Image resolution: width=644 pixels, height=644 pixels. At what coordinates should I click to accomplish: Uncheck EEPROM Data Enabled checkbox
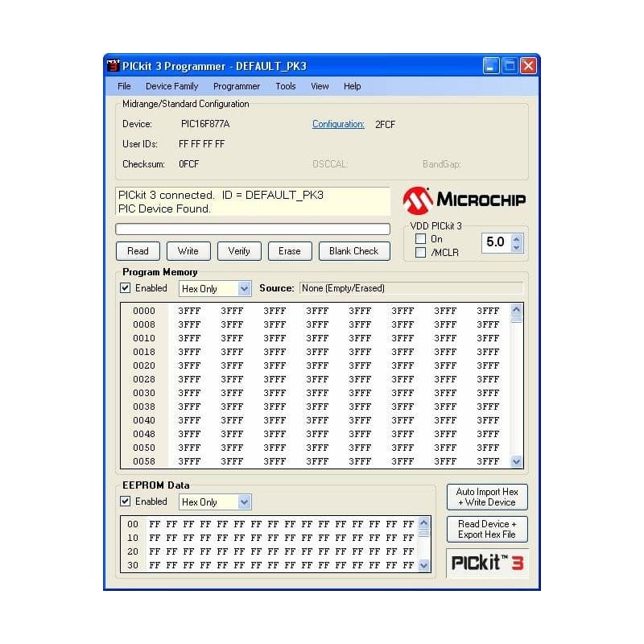[x=126, y=501]
